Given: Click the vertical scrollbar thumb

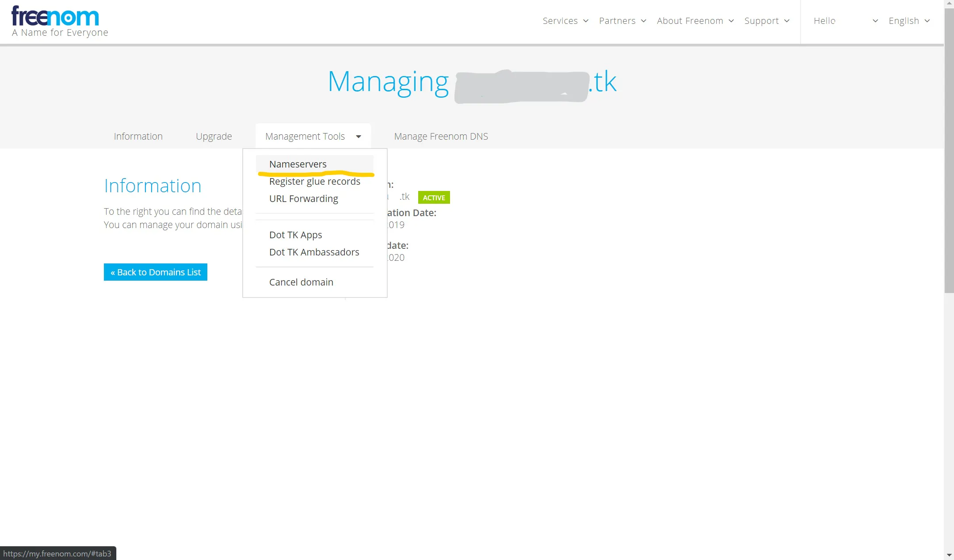Looking at the screenshot, I should point(949,150).
